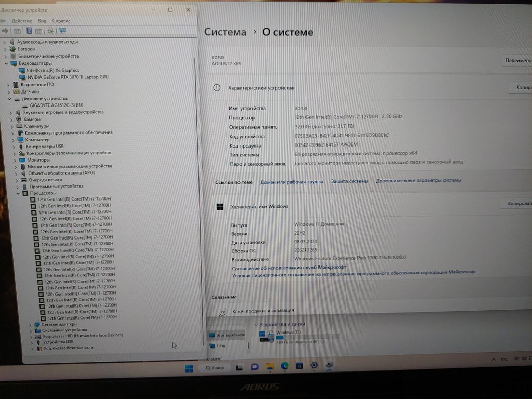Click the Windows Start button
Image resolution: width=532 pixels, height=399 pixels.
(189, 368)
